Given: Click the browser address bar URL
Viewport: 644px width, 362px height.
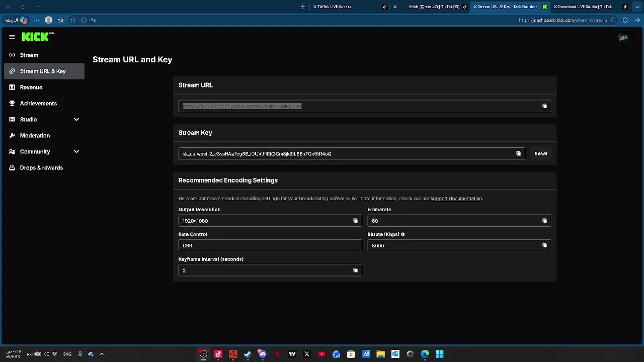Looking at the screenshot, I should click(562, 20).
